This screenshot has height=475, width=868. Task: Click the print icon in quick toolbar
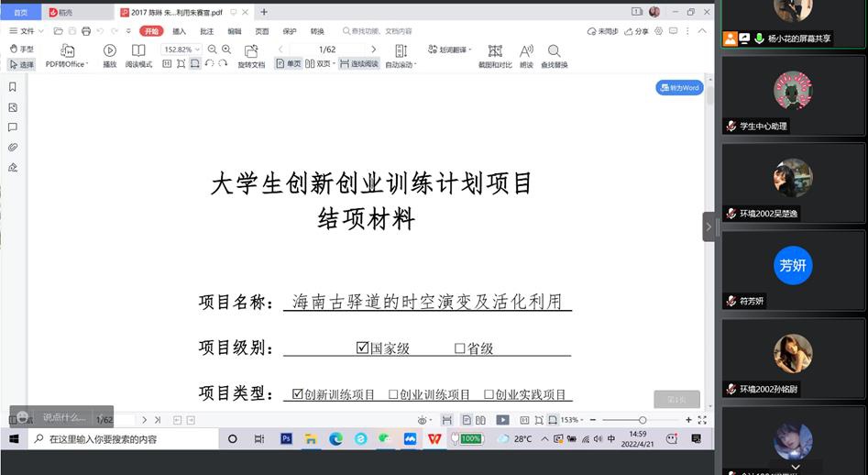click(x=86, y=31)
